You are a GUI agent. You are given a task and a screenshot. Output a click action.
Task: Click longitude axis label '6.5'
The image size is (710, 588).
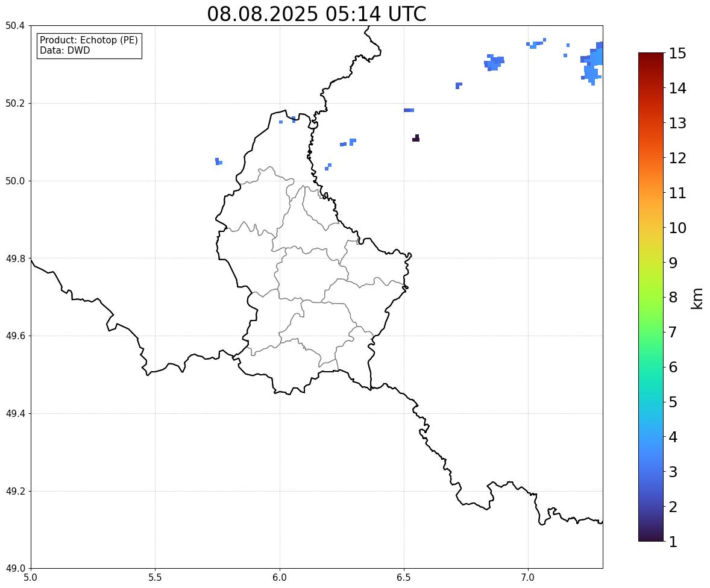(404, 578)
